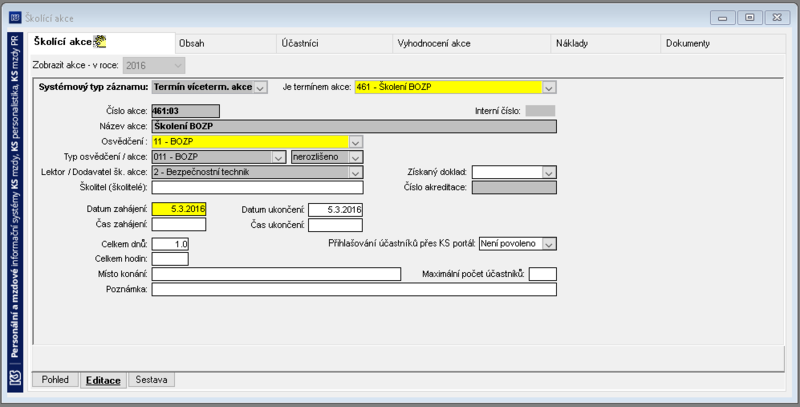Screen dimensions: 800x407
Task: Expand the Je termínem akce dropdown
Action: 548,87
